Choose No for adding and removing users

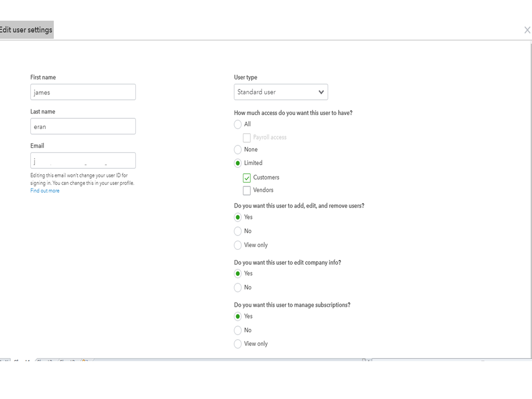(238, 231)
